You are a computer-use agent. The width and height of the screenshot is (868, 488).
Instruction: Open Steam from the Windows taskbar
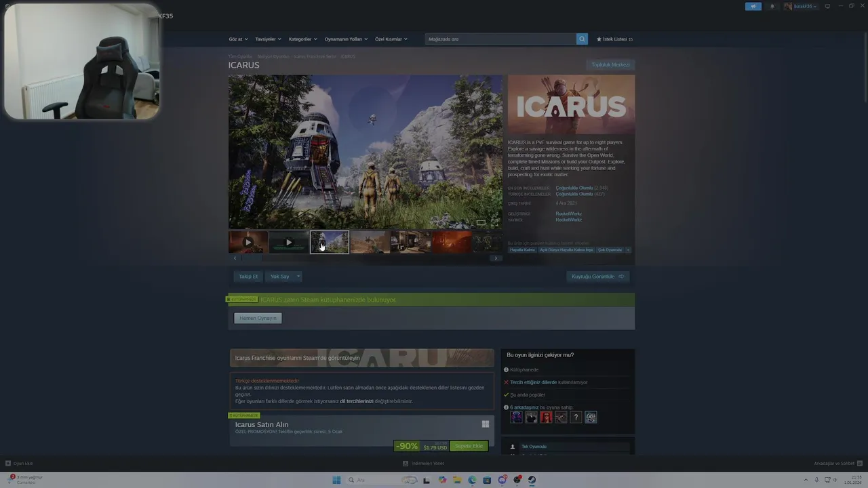pyautogui.click(x=532, y=480)
